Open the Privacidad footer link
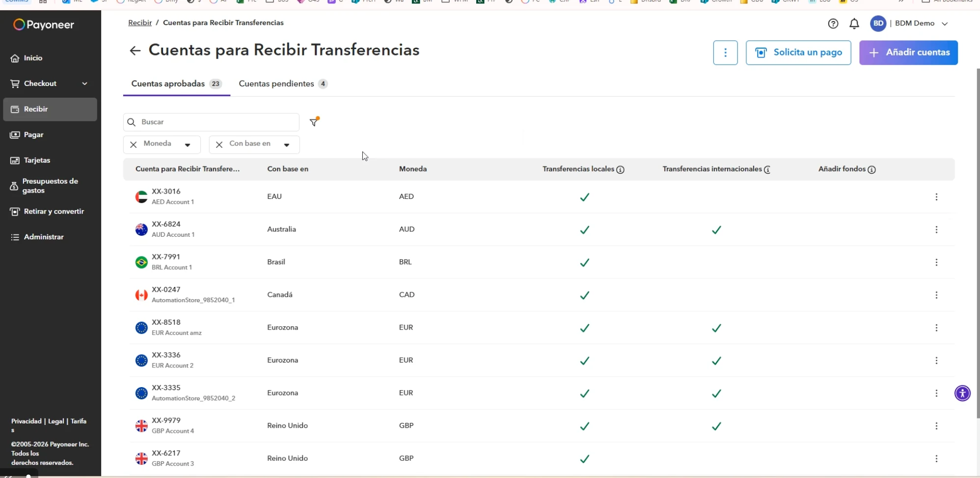The image size is (980, 478). 27,421
